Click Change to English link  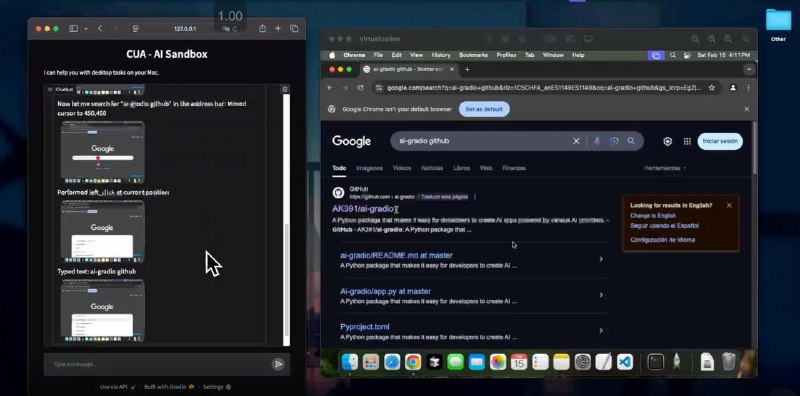coord(653,216)
